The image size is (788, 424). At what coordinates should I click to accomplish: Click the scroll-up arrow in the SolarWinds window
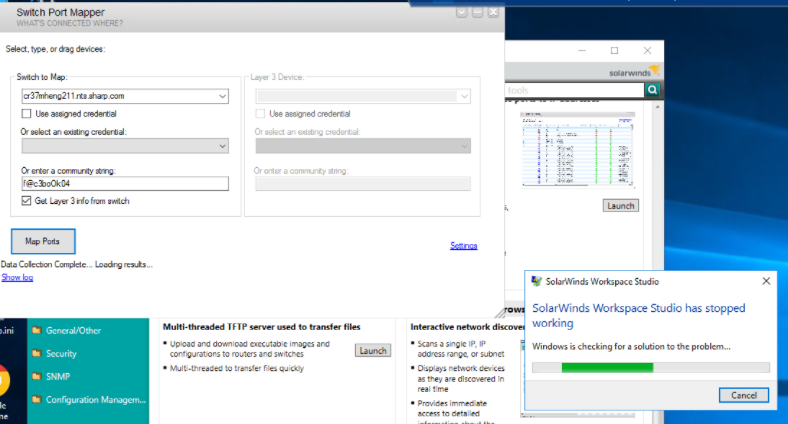pyautogui.click(x=657, y=107)
